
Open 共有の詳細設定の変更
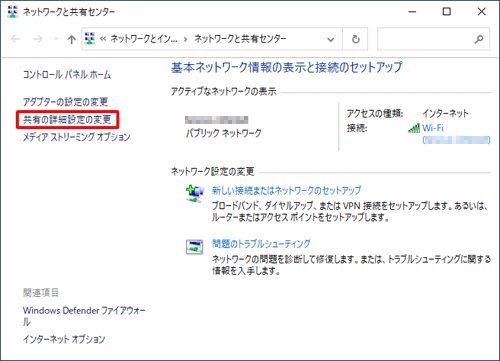point(67,119)
